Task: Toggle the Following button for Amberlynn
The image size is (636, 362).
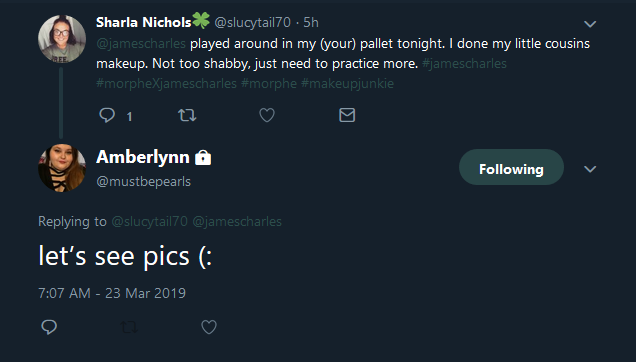Action: (x=511, y=167)
